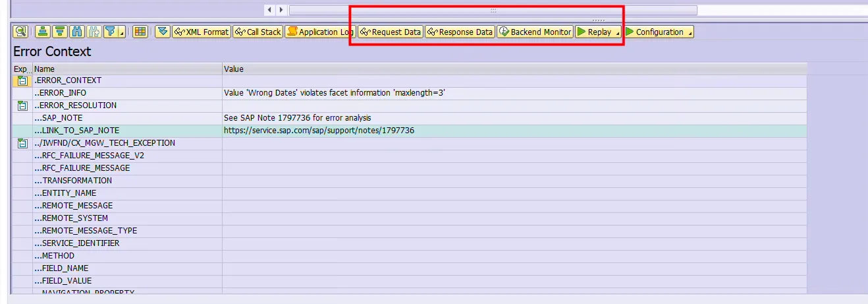This screenshot has width=868, height=304.
Task: Click the scroll left arrow
Action: [270, 10]
